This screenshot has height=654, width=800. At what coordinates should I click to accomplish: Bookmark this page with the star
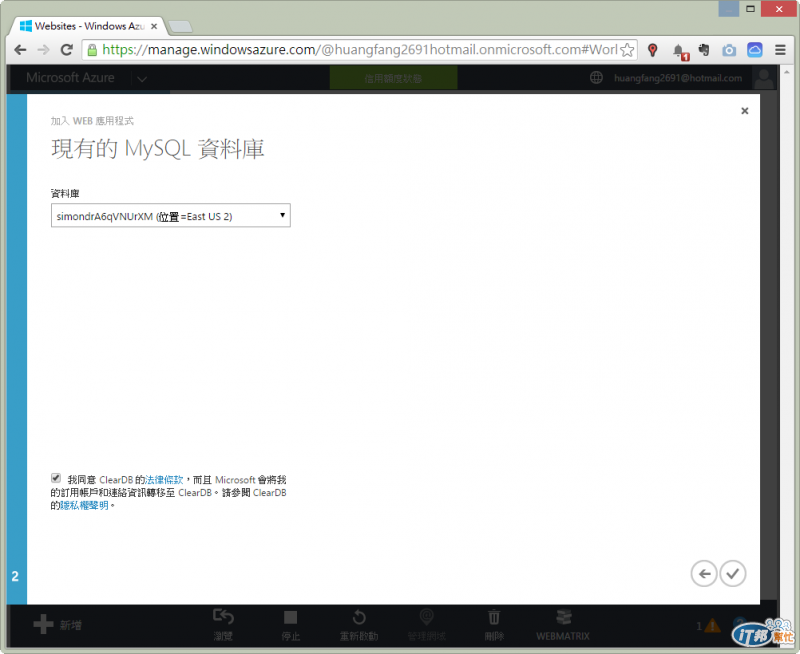click(x=627, y=50)
